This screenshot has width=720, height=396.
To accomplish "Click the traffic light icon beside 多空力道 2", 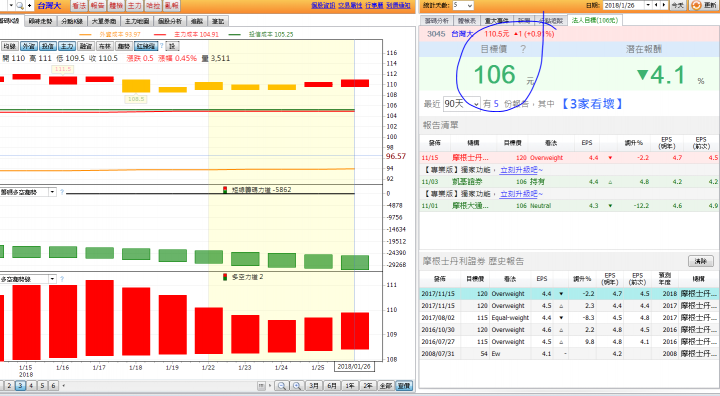I will pyautogui.click(x=225, y=277).
